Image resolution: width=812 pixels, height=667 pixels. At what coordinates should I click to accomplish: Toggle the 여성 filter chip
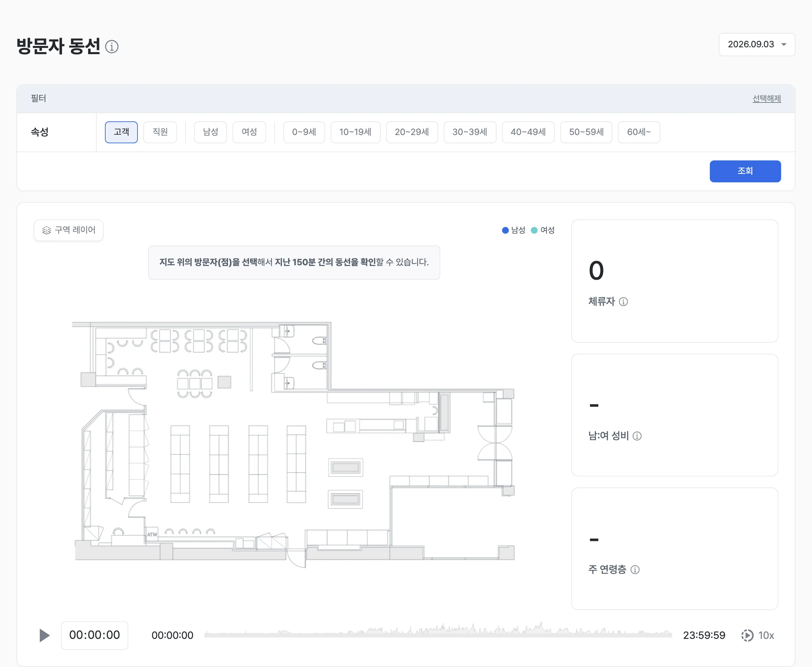249,132
